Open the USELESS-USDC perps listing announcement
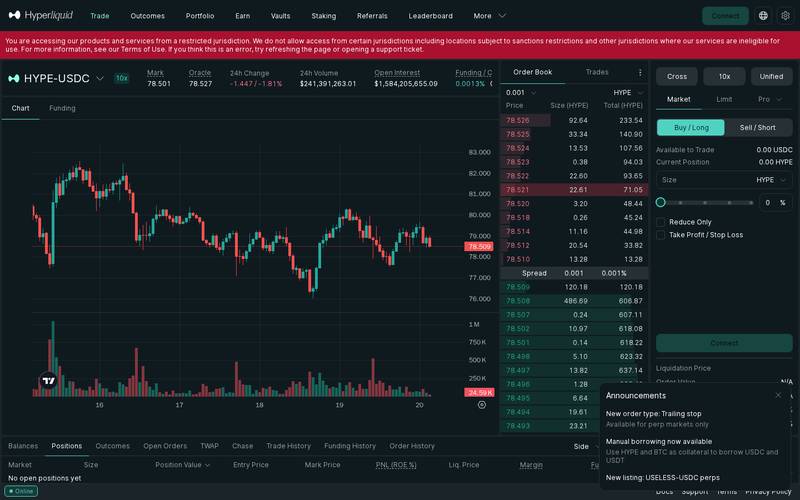Screen dimensions: 800x500 tap(662, 478)
